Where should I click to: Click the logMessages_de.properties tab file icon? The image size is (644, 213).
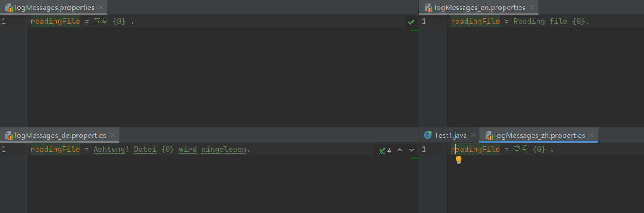[x=9, y=136]
